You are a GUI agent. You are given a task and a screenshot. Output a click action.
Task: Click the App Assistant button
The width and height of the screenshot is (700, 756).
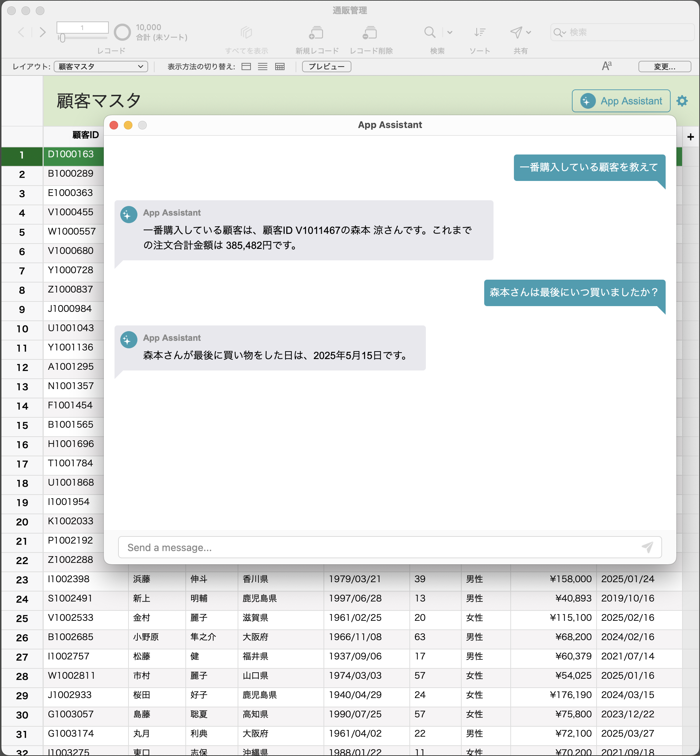[x=621, y=101]
